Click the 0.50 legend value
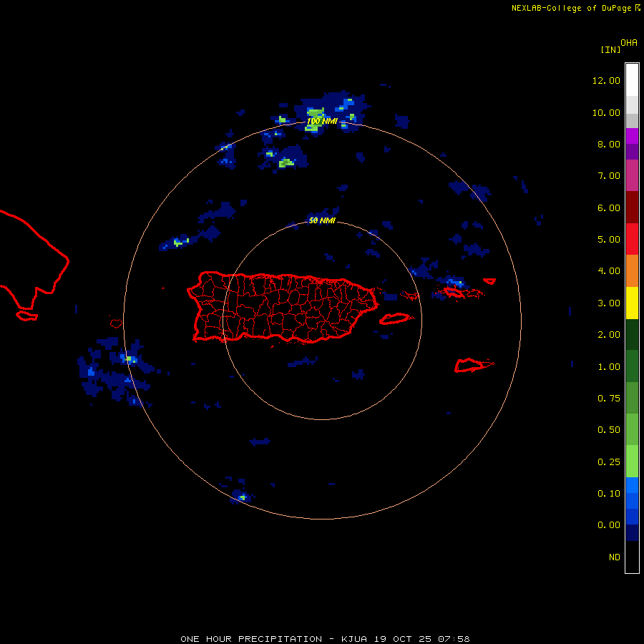 tap(609, 430)
